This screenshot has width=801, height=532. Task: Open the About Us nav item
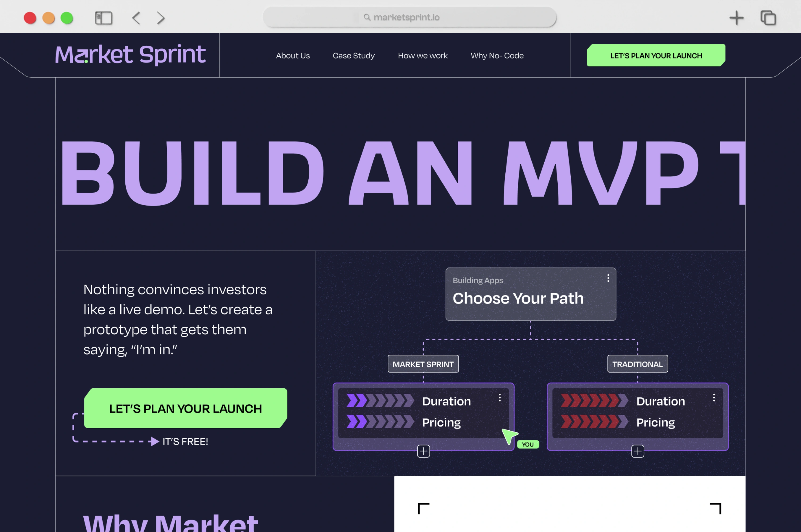293,56
